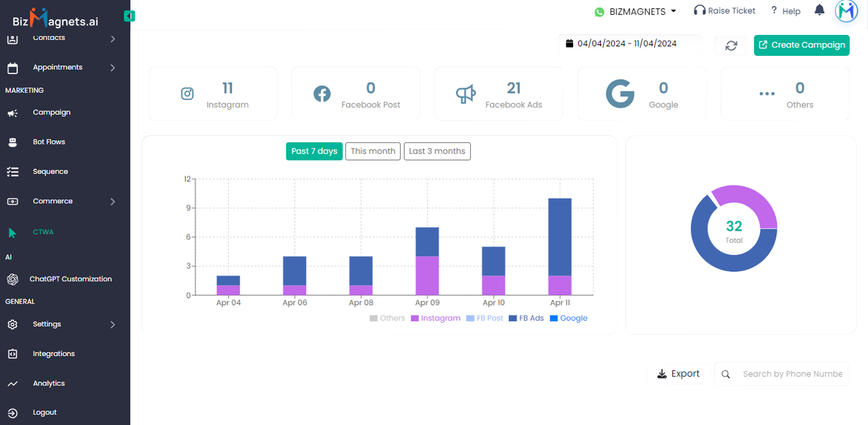Click the Analytics line chart icon
This screenshot has width=868, height=425.
click(12, 384)
